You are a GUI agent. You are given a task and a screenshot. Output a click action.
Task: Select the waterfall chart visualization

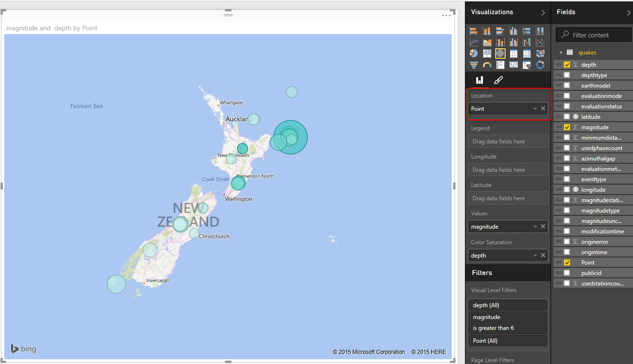point(526,42)
